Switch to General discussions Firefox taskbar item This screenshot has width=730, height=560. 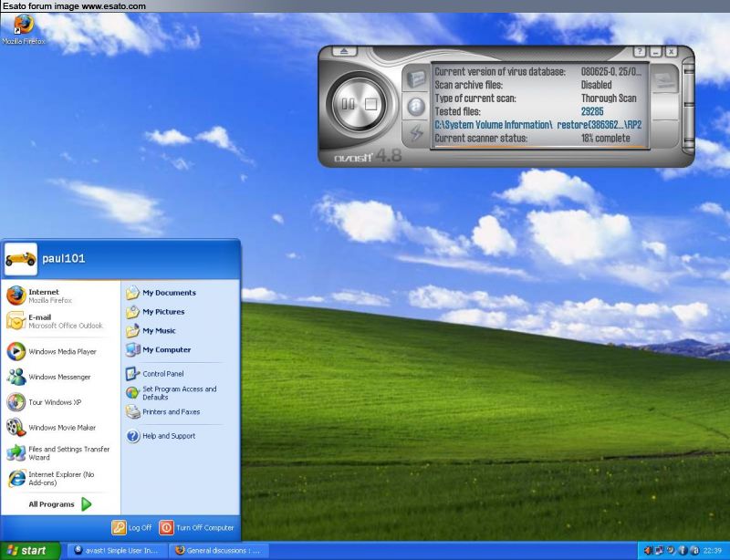[219, 551]
